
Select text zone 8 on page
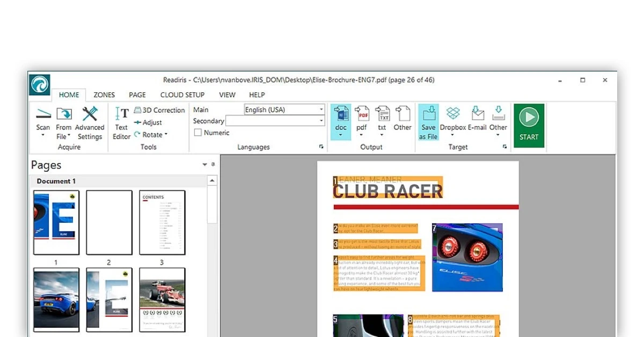[x=454, y=326]
